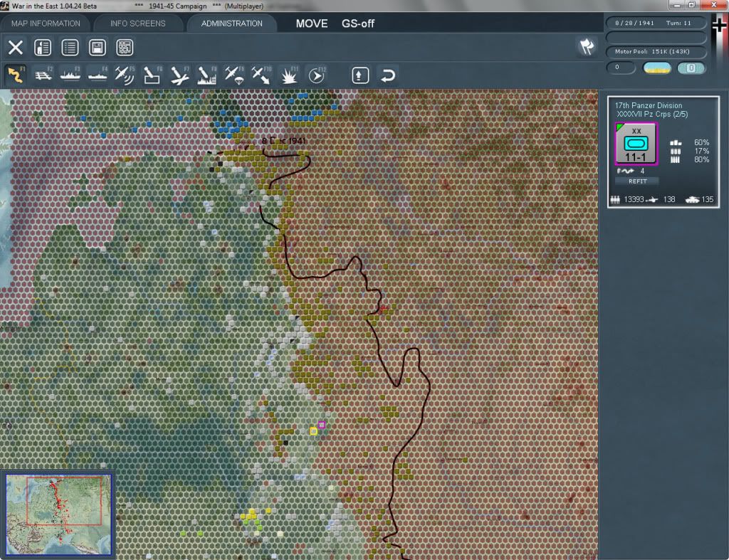This screenshot has width=729, height=560.
Task: Switch to the Info Screens tab
Action: click(137, 23)
